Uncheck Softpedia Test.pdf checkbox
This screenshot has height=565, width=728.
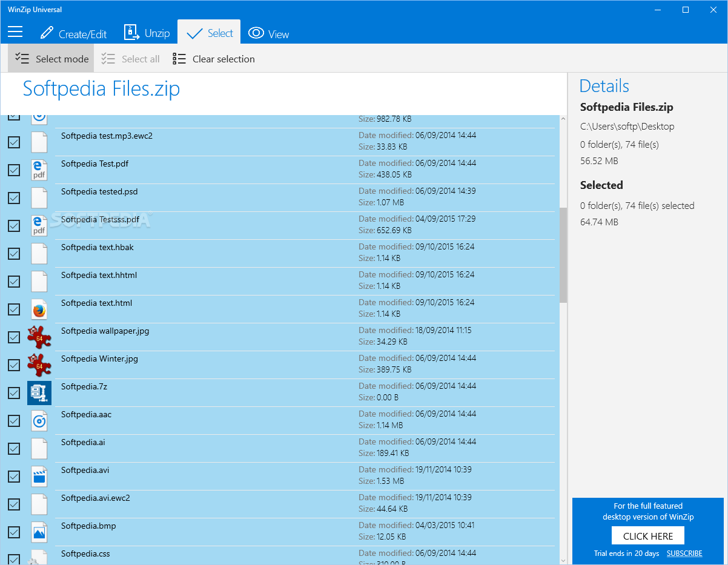click(x=14, y=170)
